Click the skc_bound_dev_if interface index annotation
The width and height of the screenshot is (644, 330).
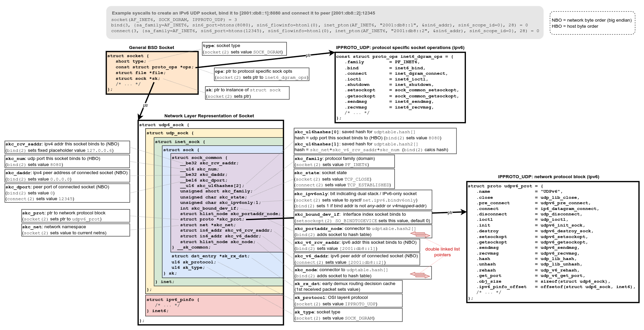coord(363,217)
